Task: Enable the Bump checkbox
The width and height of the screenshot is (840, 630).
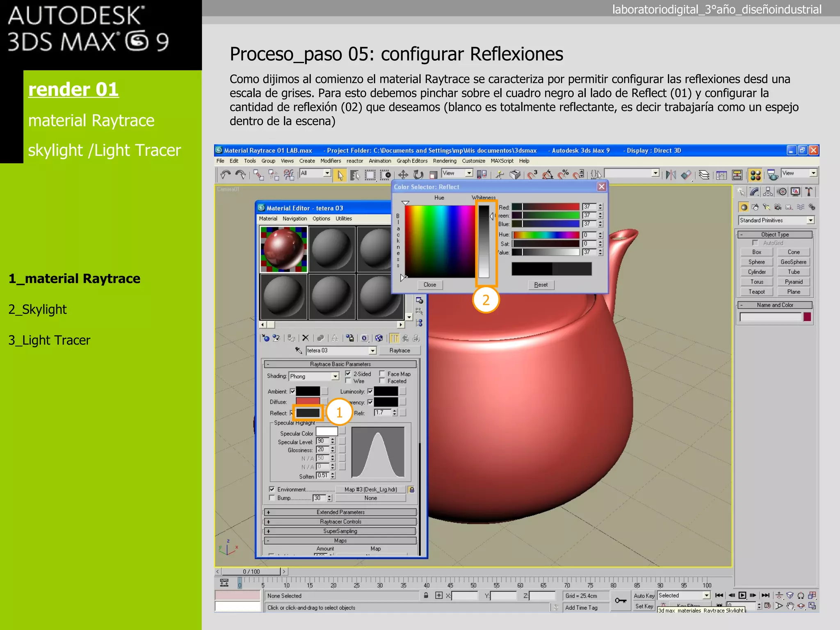Action: pyautogui.click(x=272, y=498)
